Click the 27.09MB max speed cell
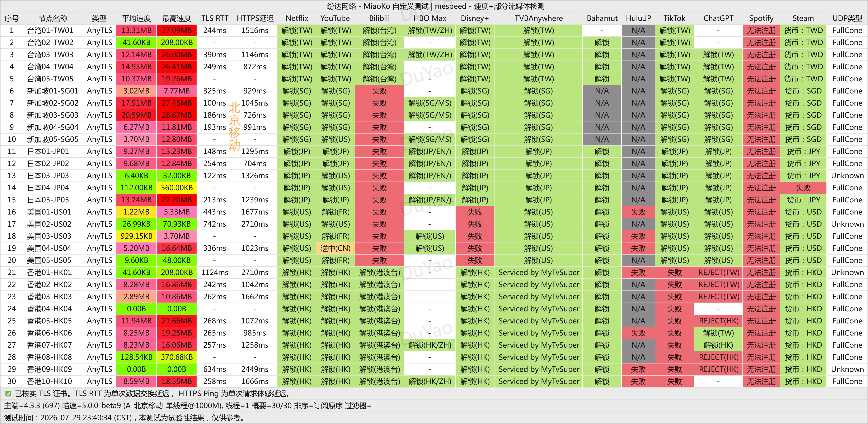This screenshot has width=868, height=424. tap(177, 30)
